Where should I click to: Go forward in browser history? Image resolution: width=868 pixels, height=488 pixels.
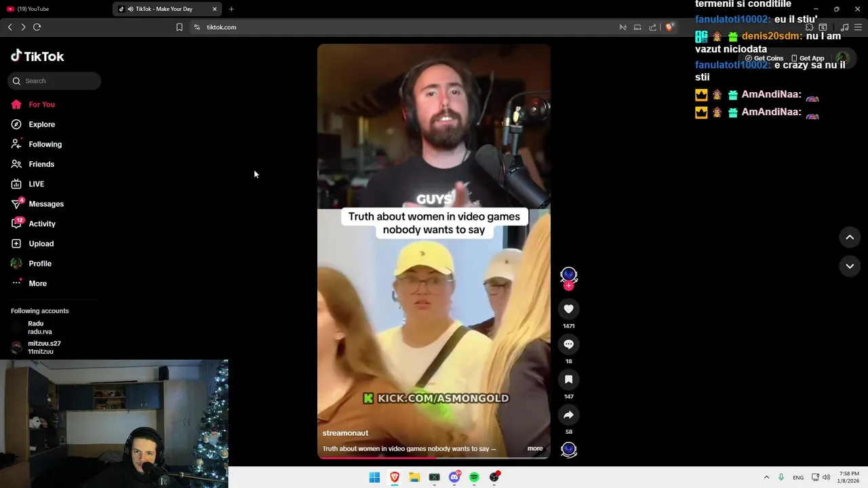[x=23, y=27]
